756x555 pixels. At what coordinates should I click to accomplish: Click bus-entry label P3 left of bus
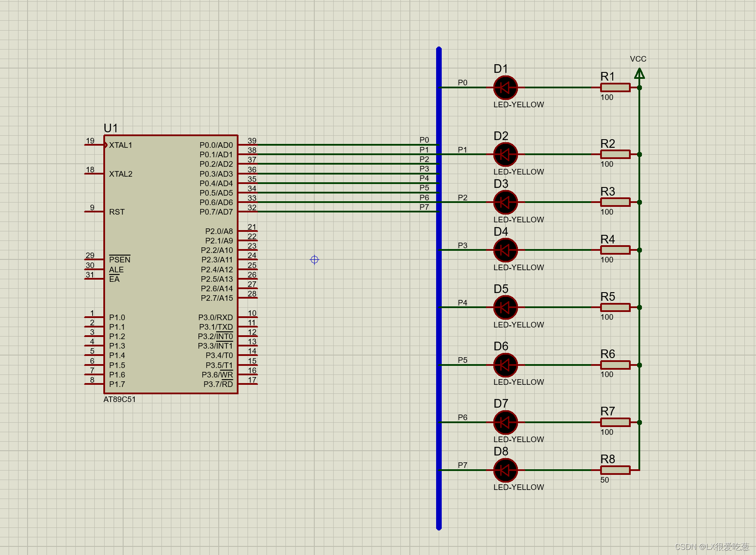424,169
